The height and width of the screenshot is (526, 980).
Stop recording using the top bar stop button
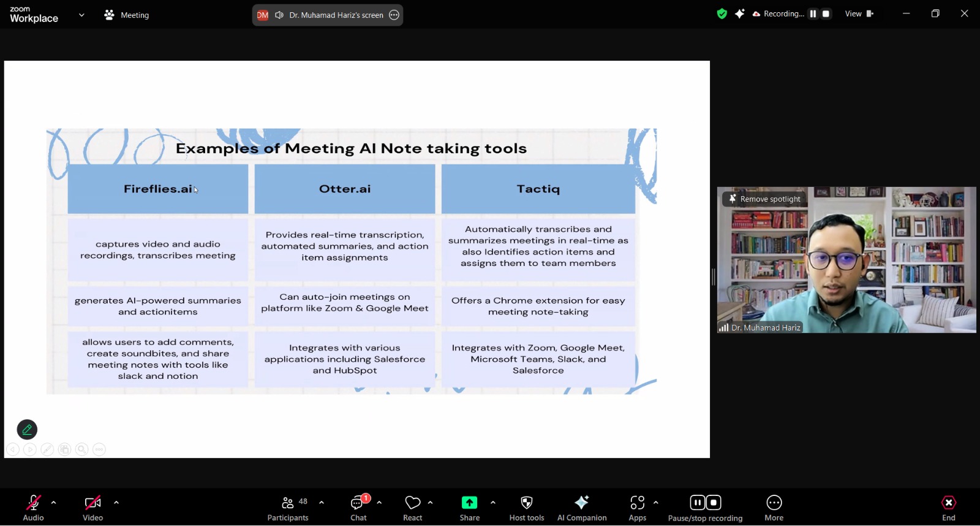[826, 13]
